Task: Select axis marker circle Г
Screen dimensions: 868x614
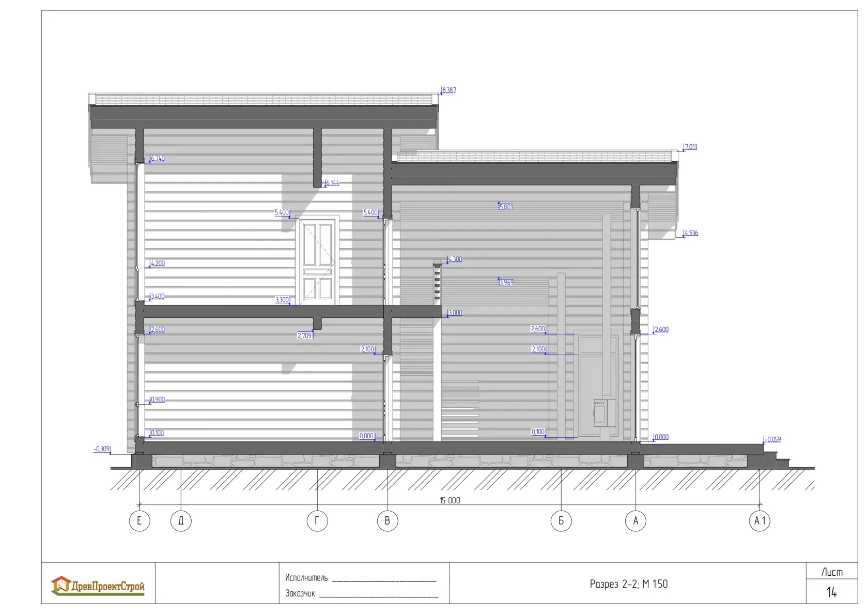Action: (x=317, y=520)
